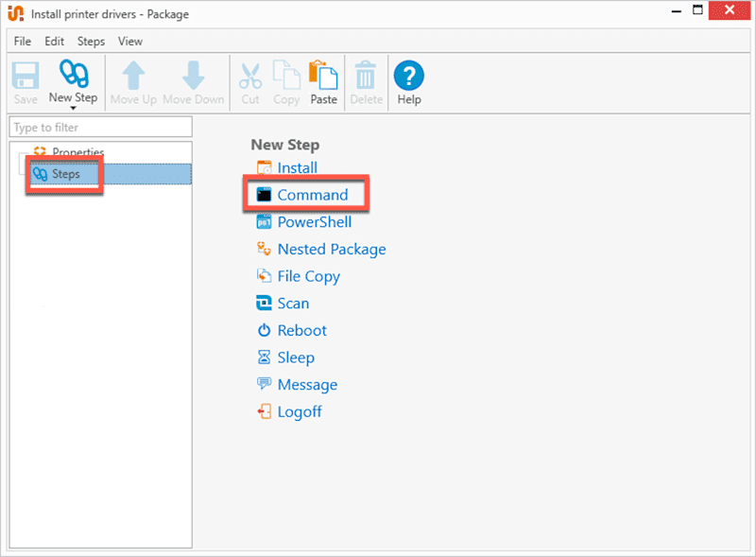Click the Move Down arrow icon
Screen dimensions: 756x557
click(x=194, y=76)
